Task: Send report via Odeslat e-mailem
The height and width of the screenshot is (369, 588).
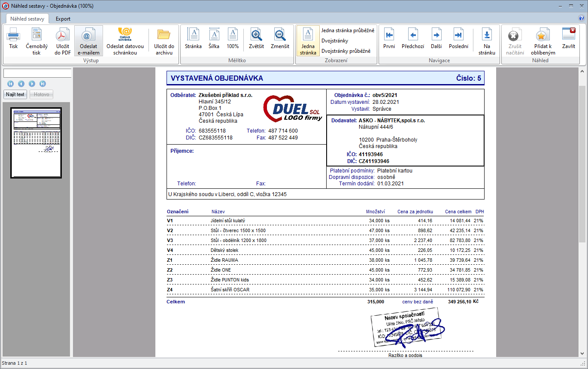Action: point(88,41)
